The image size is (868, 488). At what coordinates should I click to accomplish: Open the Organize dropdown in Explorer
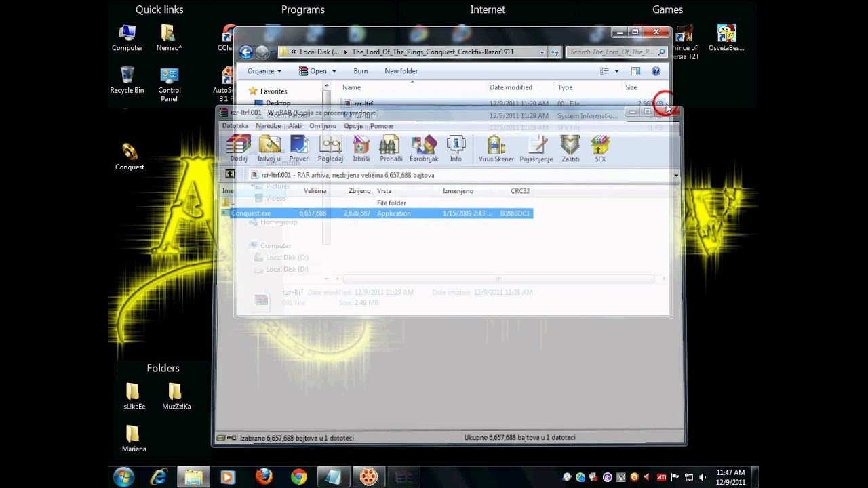pos(264,71)
